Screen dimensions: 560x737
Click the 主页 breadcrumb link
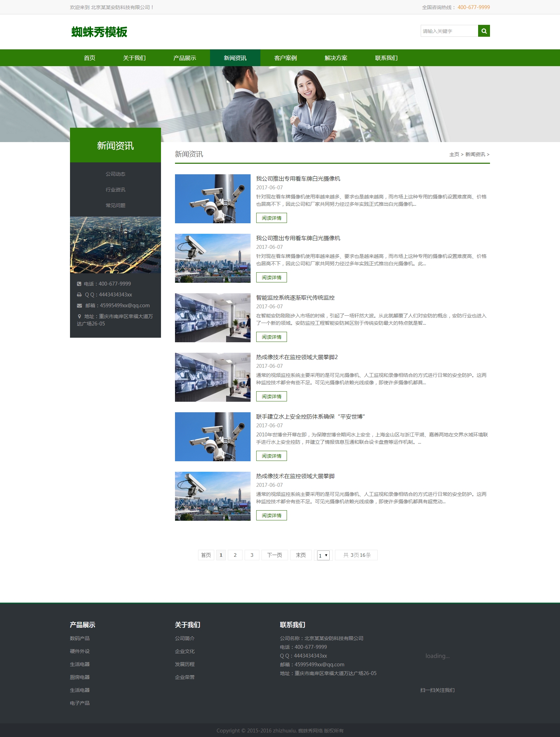pyautogui.click(x=454, y=154)
